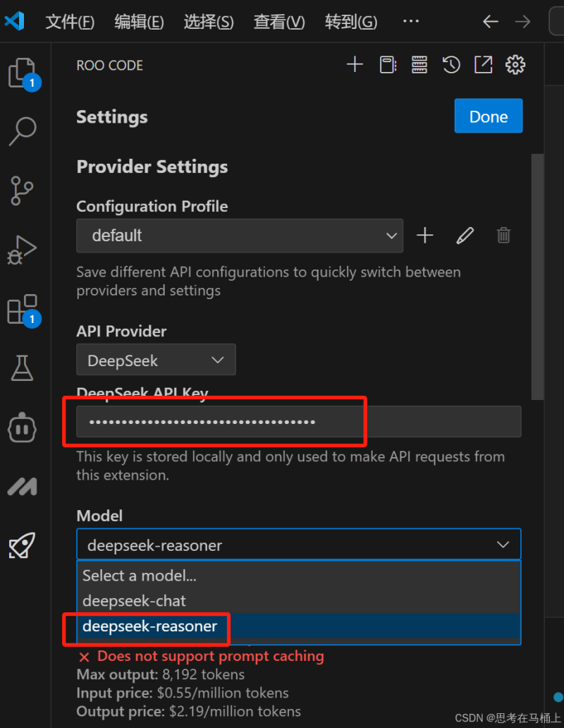
Task: Open Roo Code in editor popout
Action: [484, 64]
